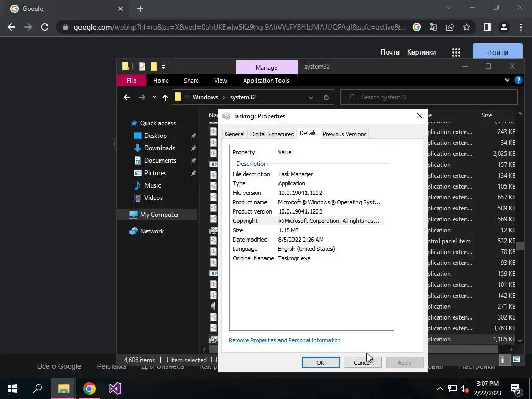The height and width of the screenshot is (399, 532).
Task: Open Google apps grid
Action: coord(456,52)
